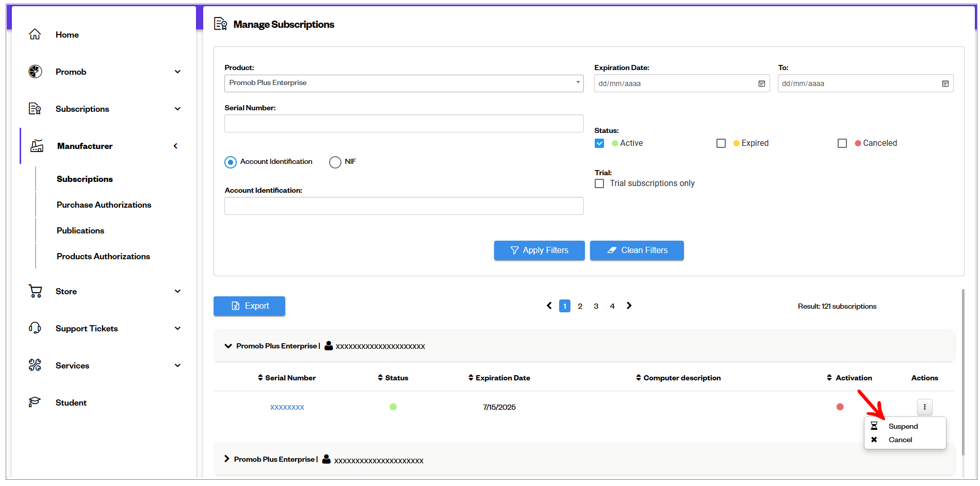Expand the second Promob Plus Enterprise group
Viewport: 980px width, 486px height.
tap(226, 459)
